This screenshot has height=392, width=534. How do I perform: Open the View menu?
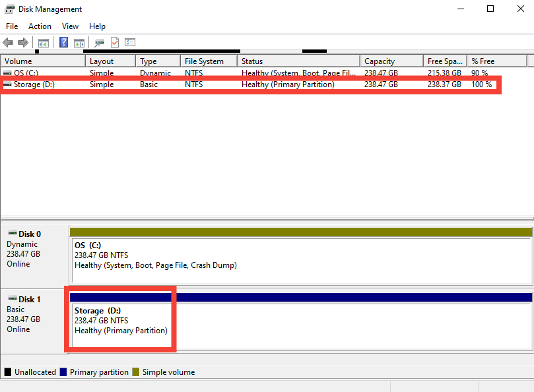[x=70, y=26]
